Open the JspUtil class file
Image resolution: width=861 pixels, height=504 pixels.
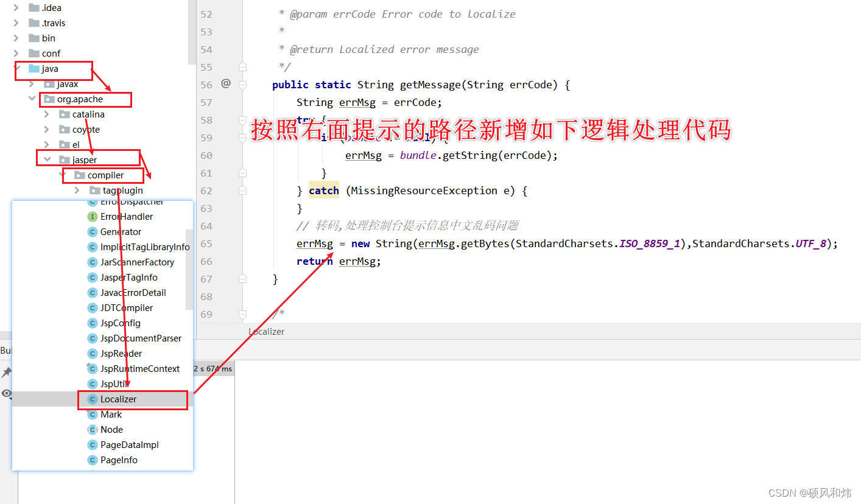coord(114,384)
